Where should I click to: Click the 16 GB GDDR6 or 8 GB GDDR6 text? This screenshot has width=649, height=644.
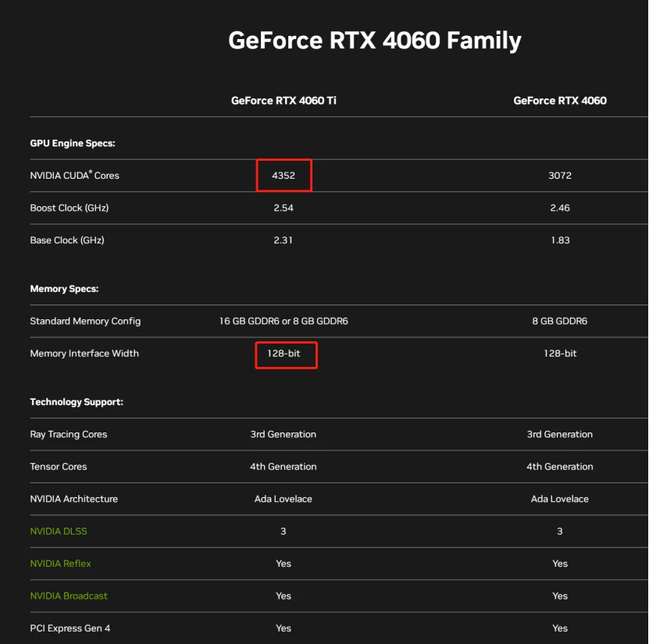283,321
